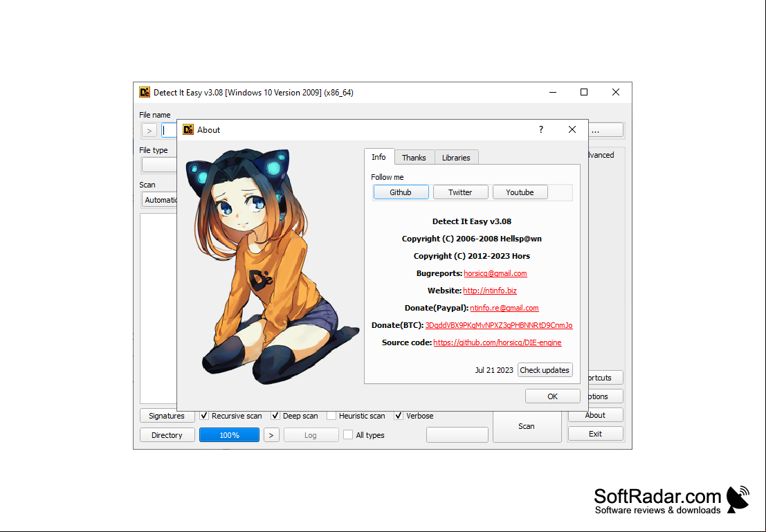Viewport: 766px width, 532px height.
Task: Focus the File name input field
Action: coord(169,131)
